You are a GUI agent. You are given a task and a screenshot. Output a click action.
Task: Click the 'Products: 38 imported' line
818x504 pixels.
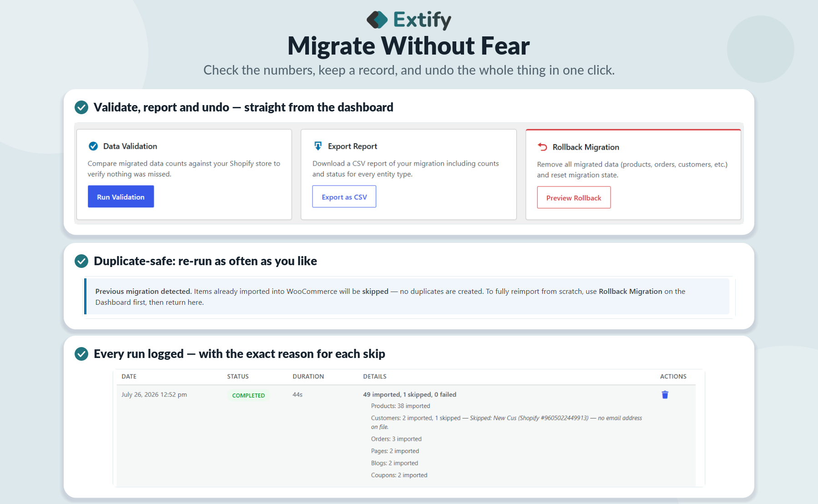pyautogui.click(x=400, y=406)
